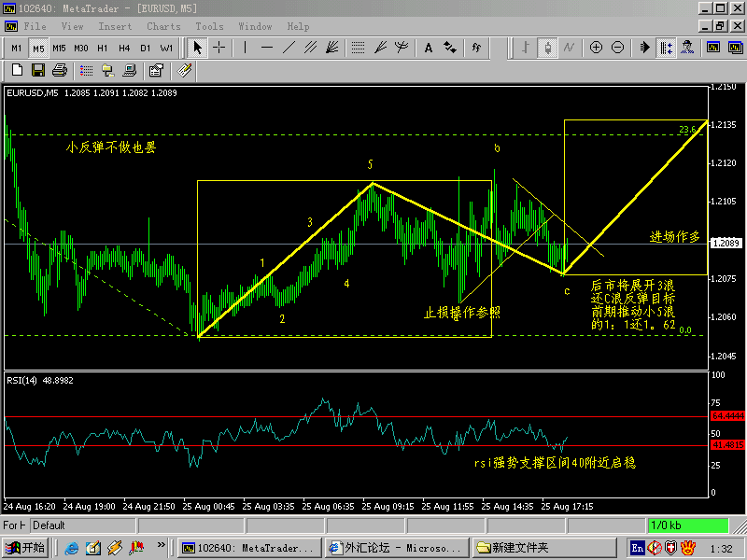The image size is (747, 560).
Task: Zoom out on the chart
Action: pos(618,48)
